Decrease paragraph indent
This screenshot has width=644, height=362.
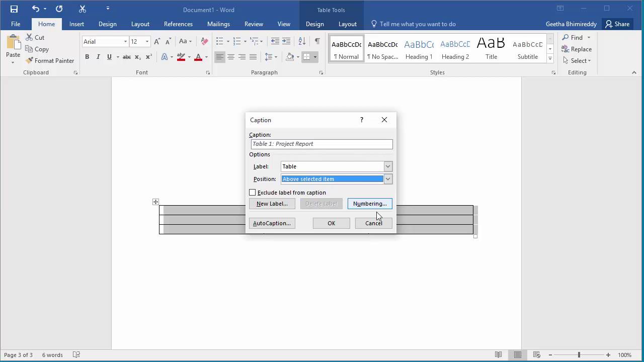(275, 42)
